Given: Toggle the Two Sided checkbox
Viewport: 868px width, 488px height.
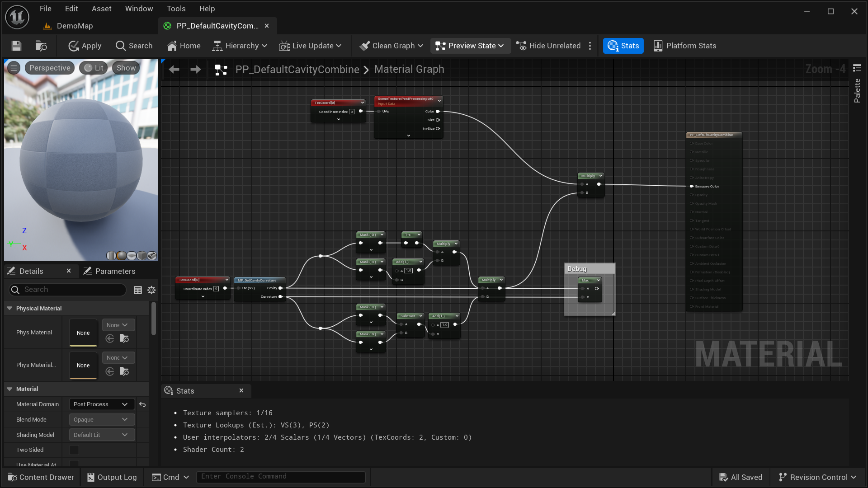Looking at the screenshot, I should coord(74,450).
